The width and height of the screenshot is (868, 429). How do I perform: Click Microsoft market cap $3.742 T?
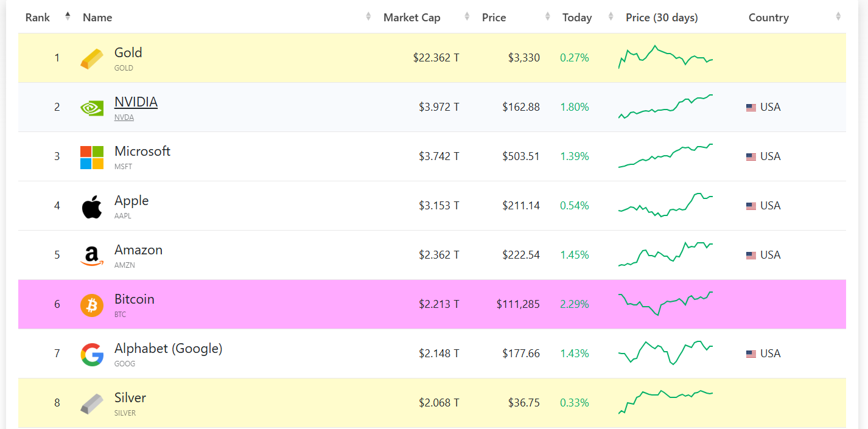coord(439,156)
